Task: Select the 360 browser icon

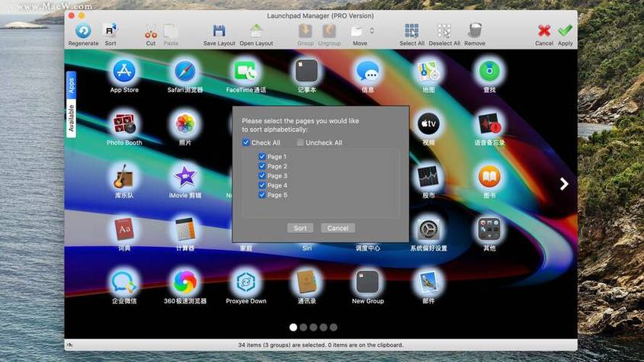Action: tap(185, 282)
